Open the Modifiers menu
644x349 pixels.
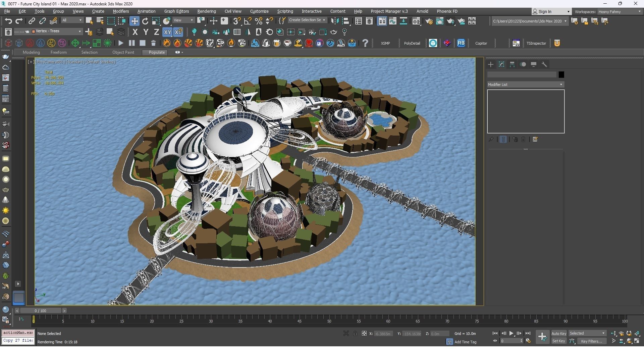[x=121, y=11]
